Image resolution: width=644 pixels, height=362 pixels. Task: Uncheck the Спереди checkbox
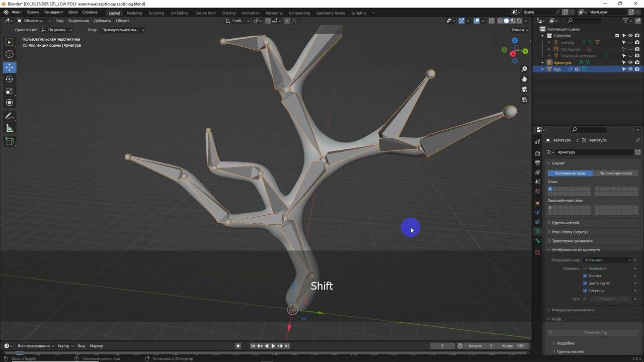pyautogui.click(x=585, y=291)
